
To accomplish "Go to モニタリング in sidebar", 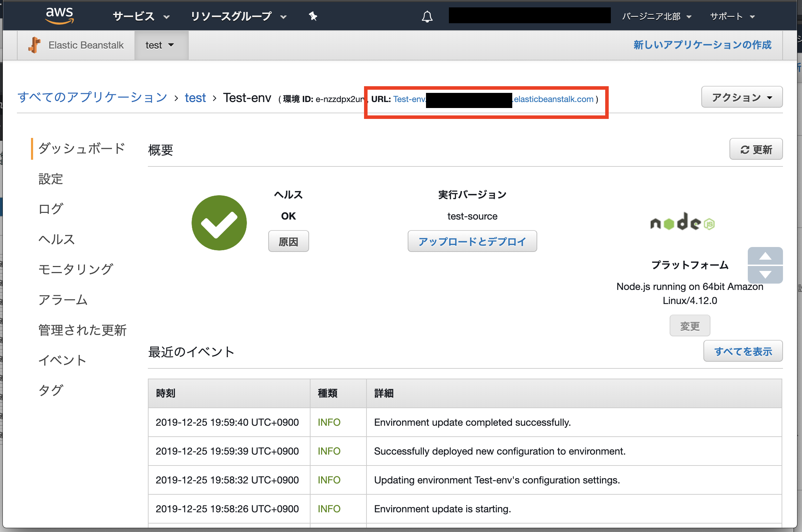I will (76, 269).
